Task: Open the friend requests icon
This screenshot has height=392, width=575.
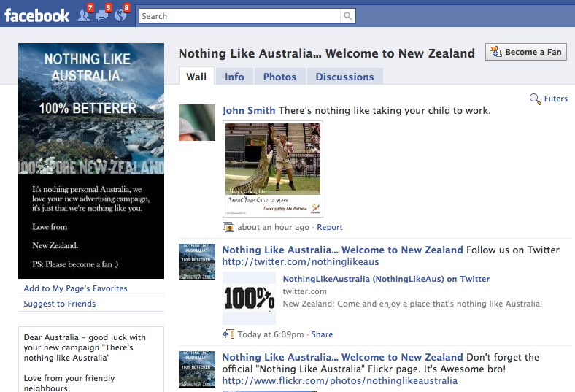Action: coord(85,15)
